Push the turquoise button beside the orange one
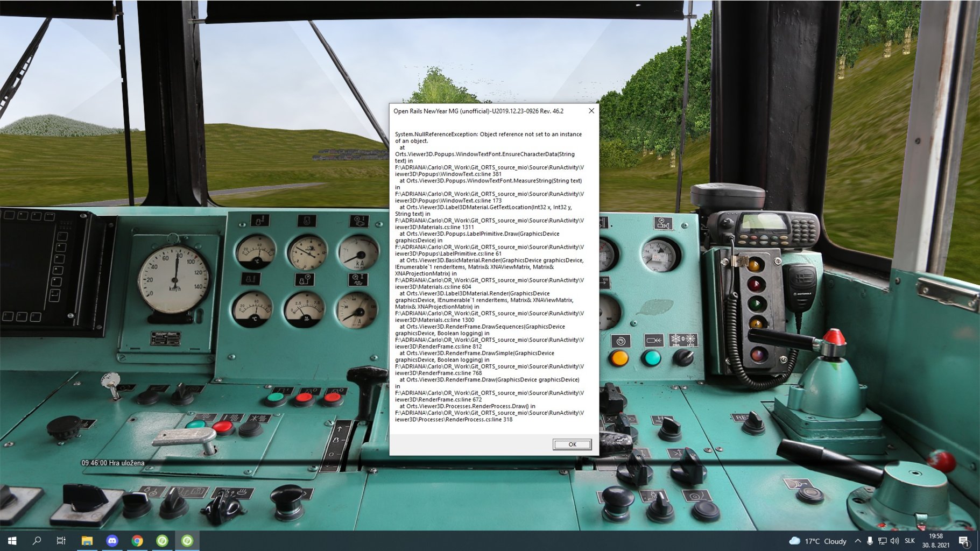This screenshot has width=980, height=551. tap(652, 358)
